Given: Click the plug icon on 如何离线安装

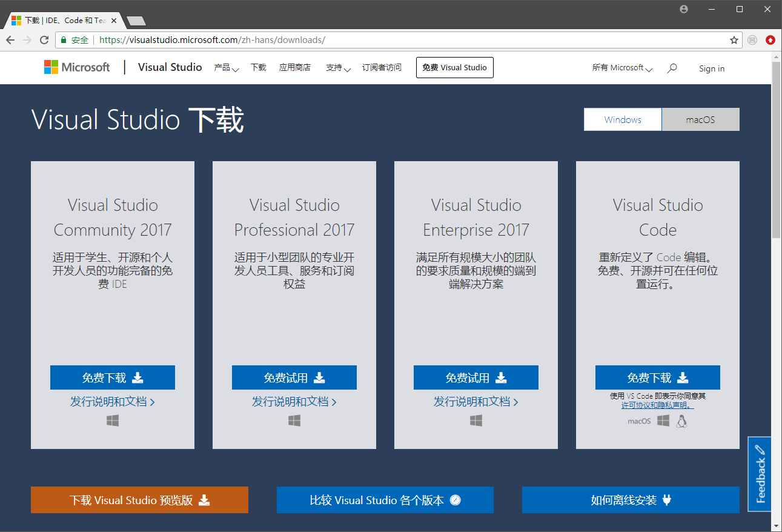Looking at the screenshot, I should point(667,500).
